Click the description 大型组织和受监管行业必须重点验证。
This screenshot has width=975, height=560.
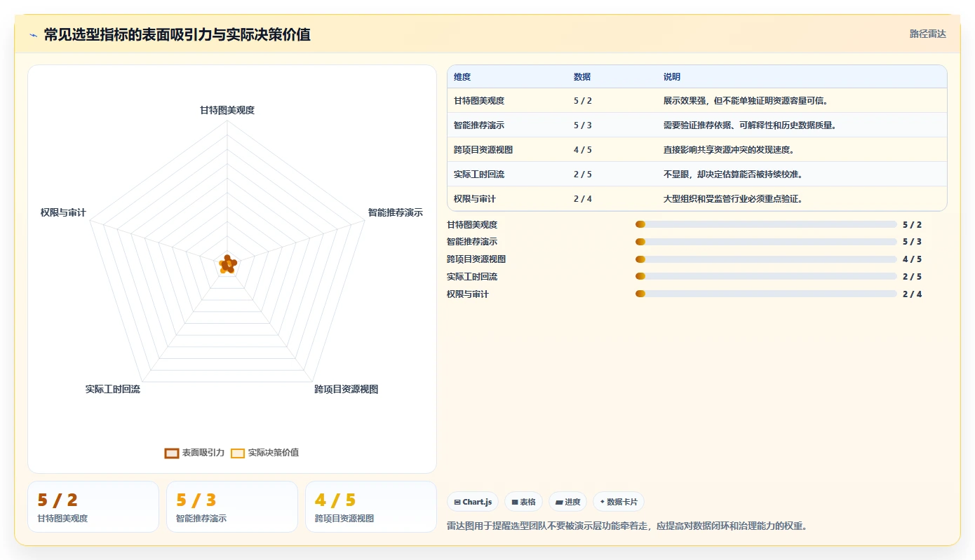[734, 199]
